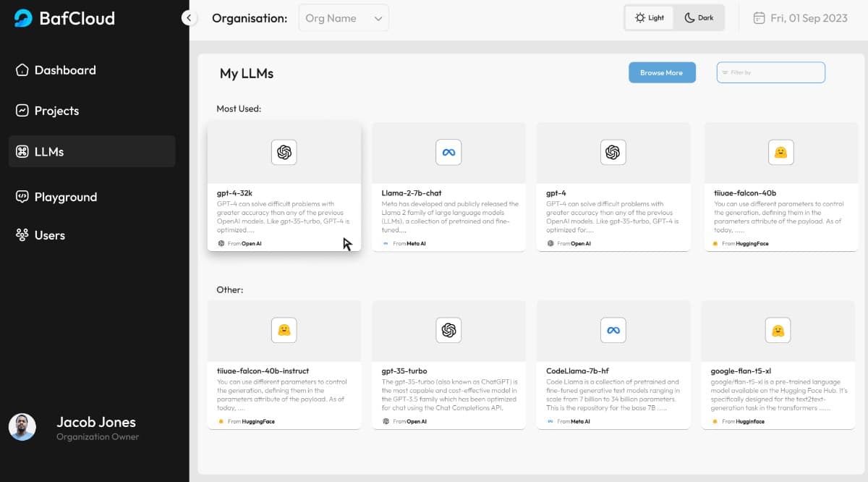Image resolution: width=868 pixels, height=482 pixels.
Task: Click the LLMs command icon
Action: (x=22, y=151)
